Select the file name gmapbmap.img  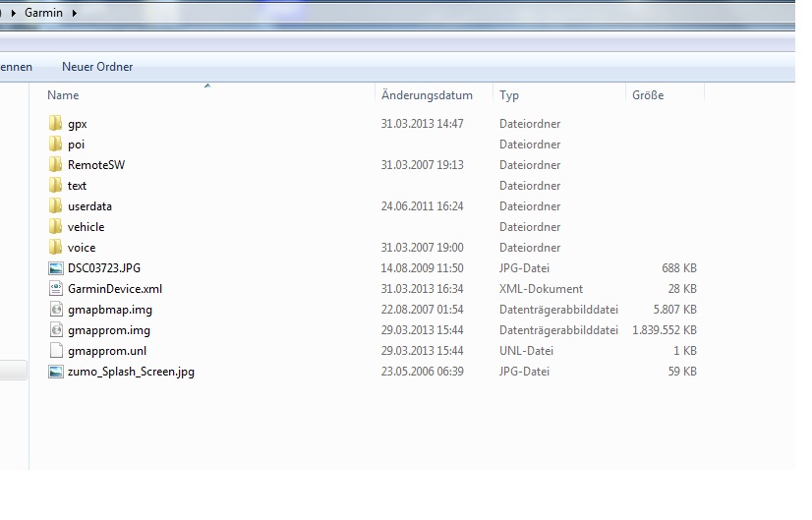pyautogui.click(x=110, y=310)
